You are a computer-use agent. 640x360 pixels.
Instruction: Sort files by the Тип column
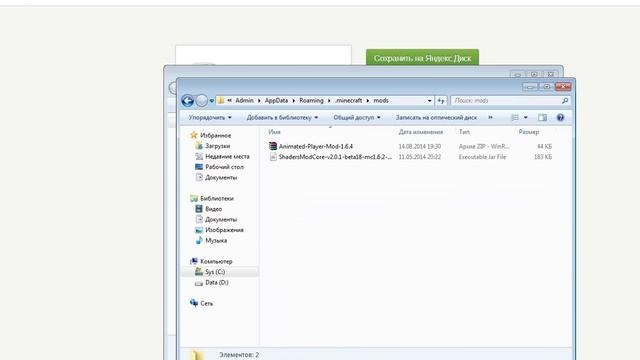click(464, 132)
